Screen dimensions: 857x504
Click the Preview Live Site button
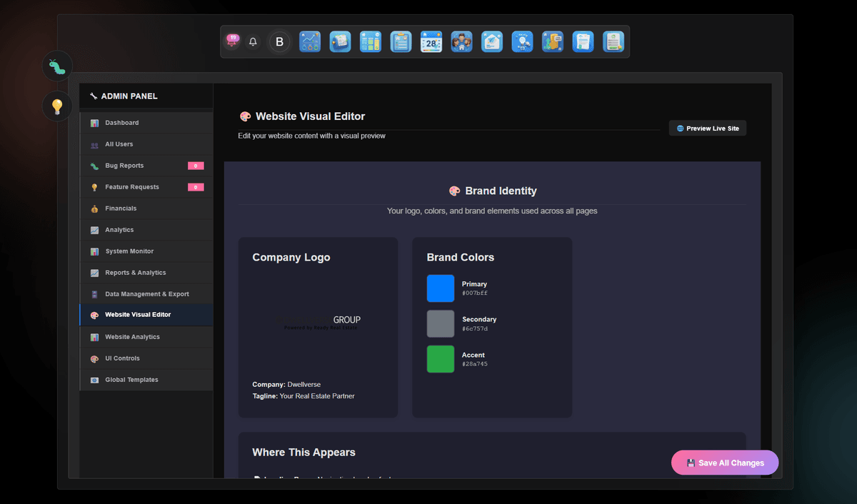(x=707, y=127)
